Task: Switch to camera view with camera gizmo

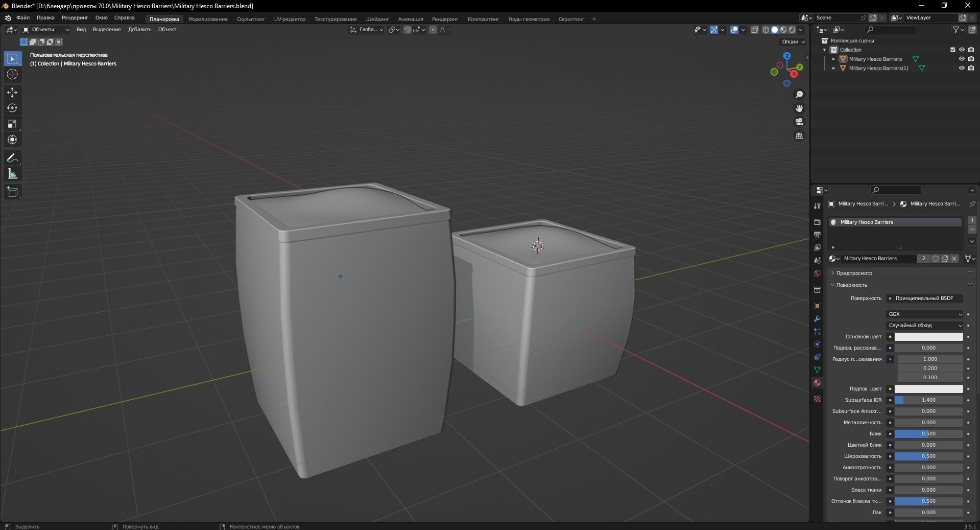Action: pyautogui.click(x=799, y=122)
